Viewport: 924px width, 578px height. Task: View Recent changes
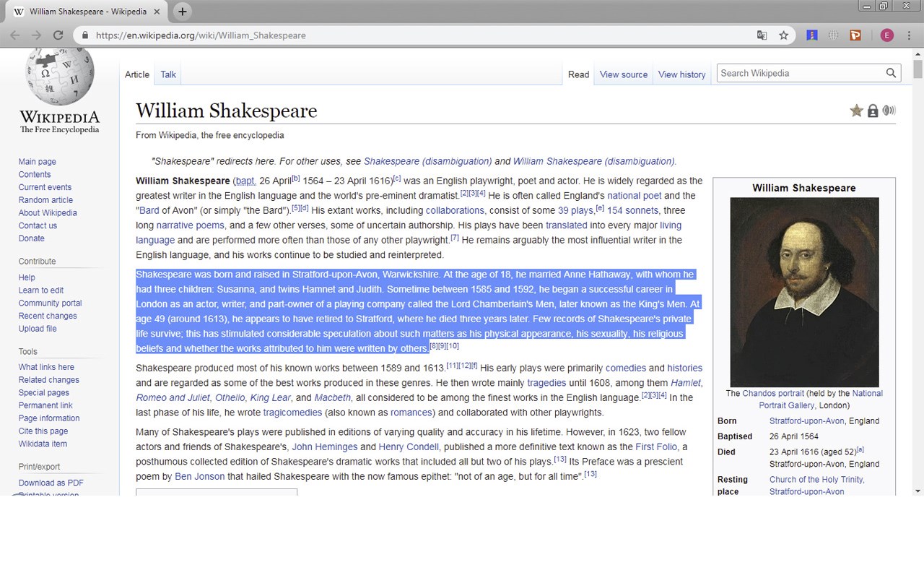48,316
